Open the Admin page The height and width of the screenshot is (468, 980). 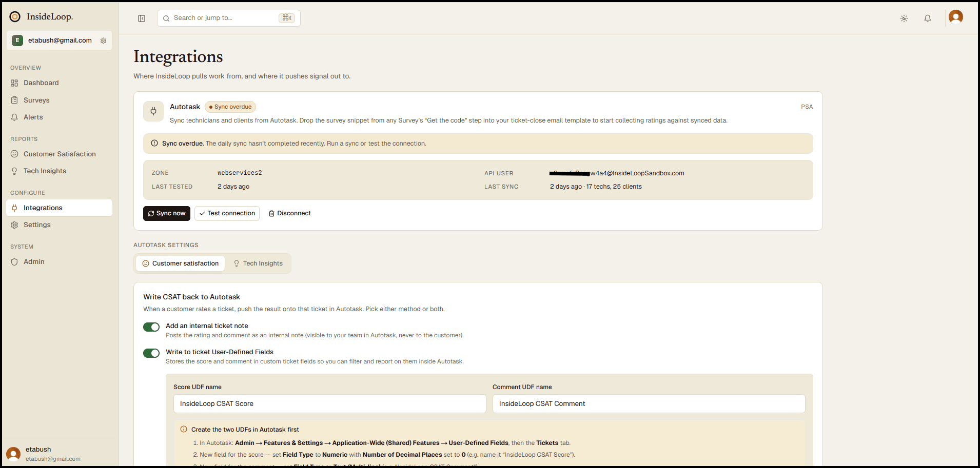[59, 262]
